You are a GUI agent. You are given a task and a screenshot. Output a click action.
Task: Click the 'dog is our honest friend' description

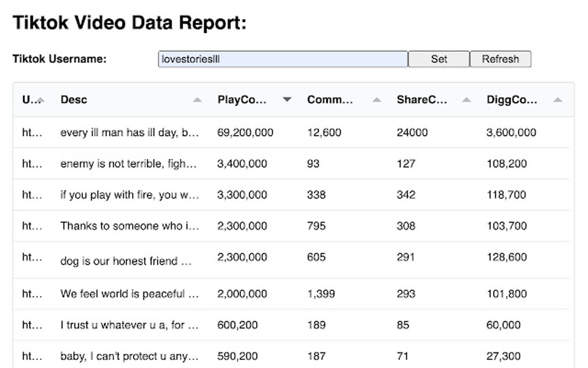[126, 261]
